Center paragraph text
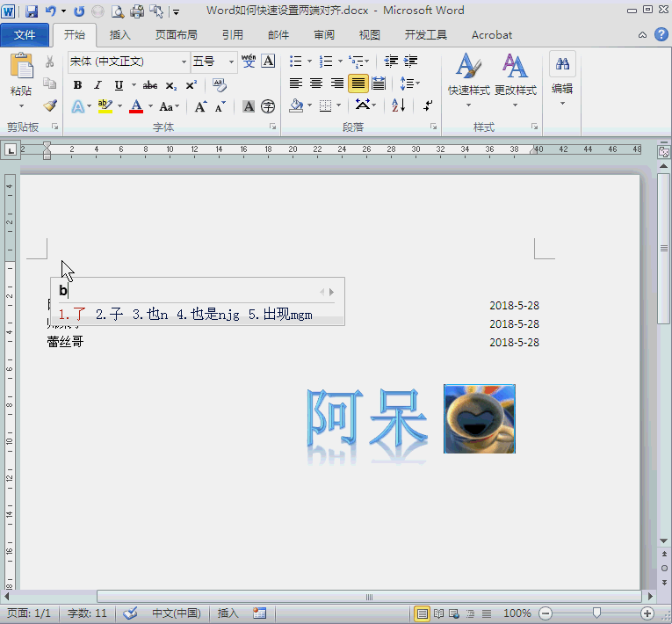Image resolution: width=672 pixels, height=624 pixels. pos(316,83)
